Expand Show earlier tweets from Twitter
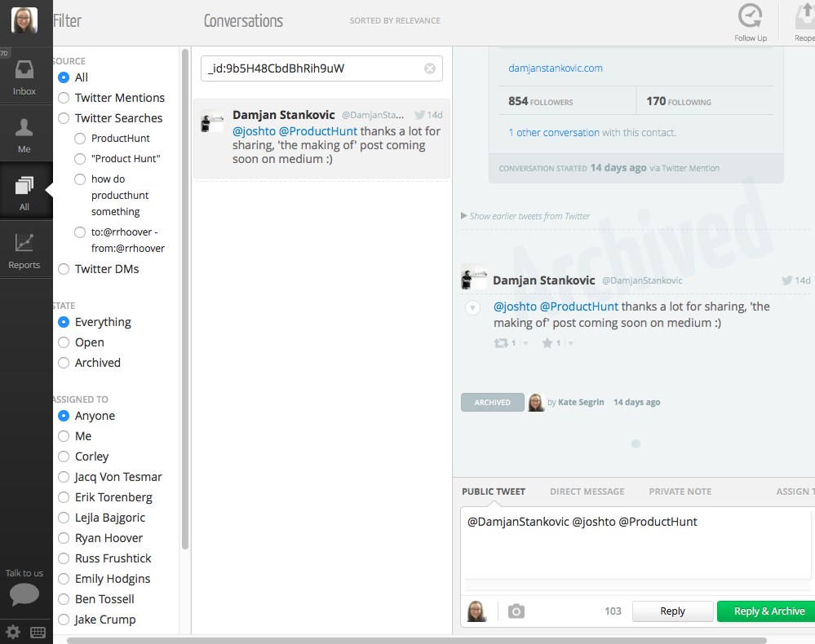Screen dimensions: 815x644 (x=525, y=216)
